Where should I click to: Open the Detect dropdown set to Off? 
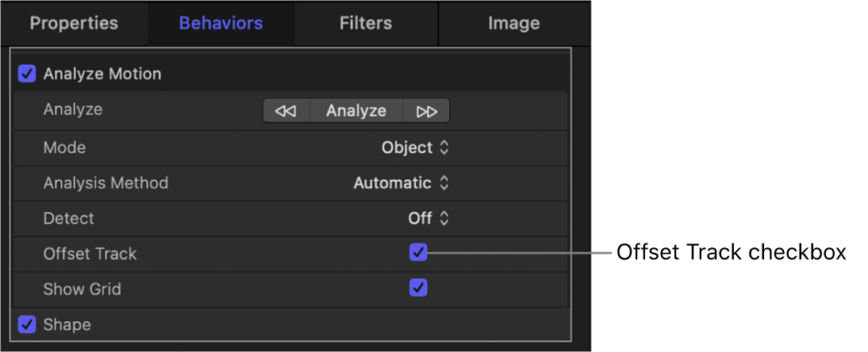[428, 218]
